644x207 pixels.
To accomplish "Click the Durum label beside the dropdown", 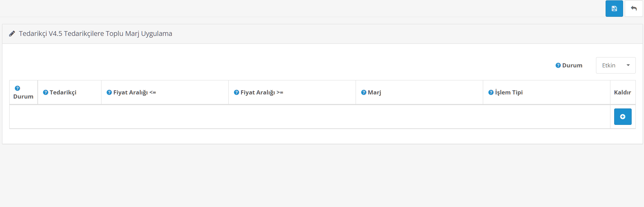I will (x=572, y=65).
